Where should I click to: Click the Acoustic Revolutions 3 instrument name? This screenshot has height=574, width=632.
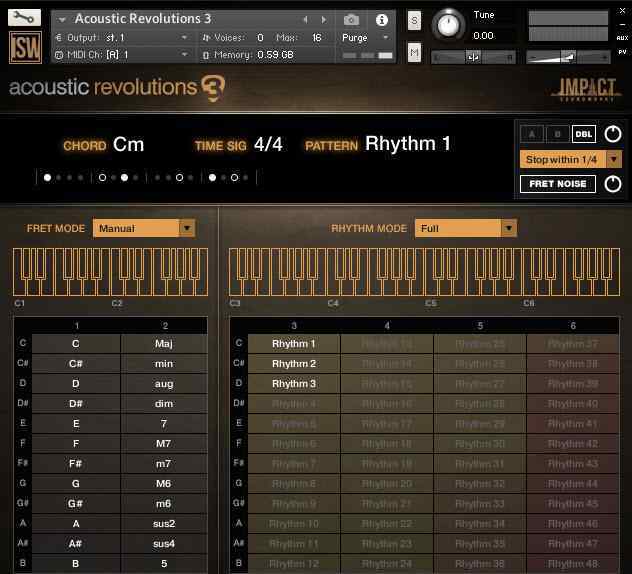(x=143, y=19)
